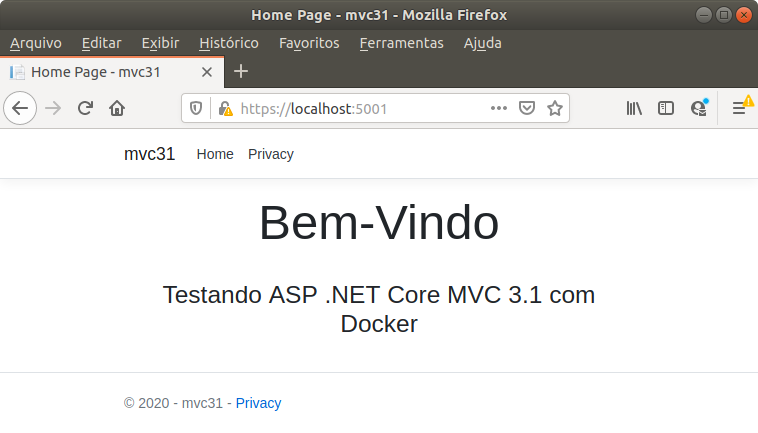Screen dimensions: 758x433
Task: Open the Firefox home page icon
Action: coord(117,108)
